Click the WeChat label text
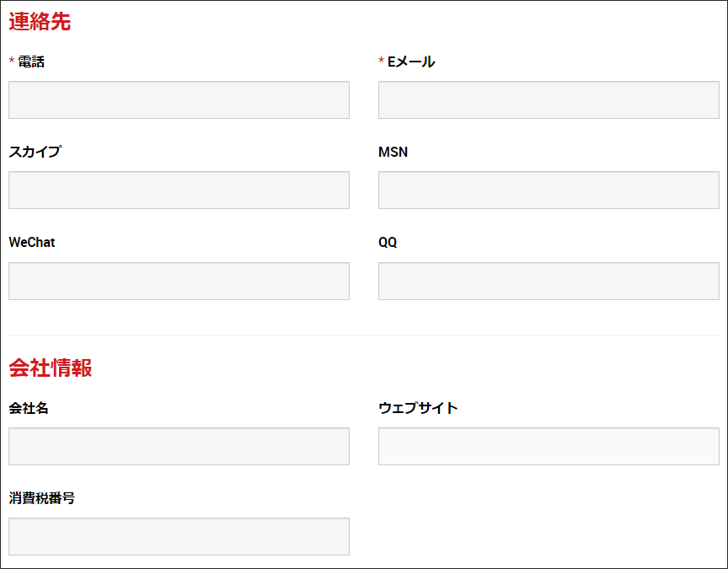The height and width of the screenshot is (569, 728). pyautogui.click(x=32, y=243)
